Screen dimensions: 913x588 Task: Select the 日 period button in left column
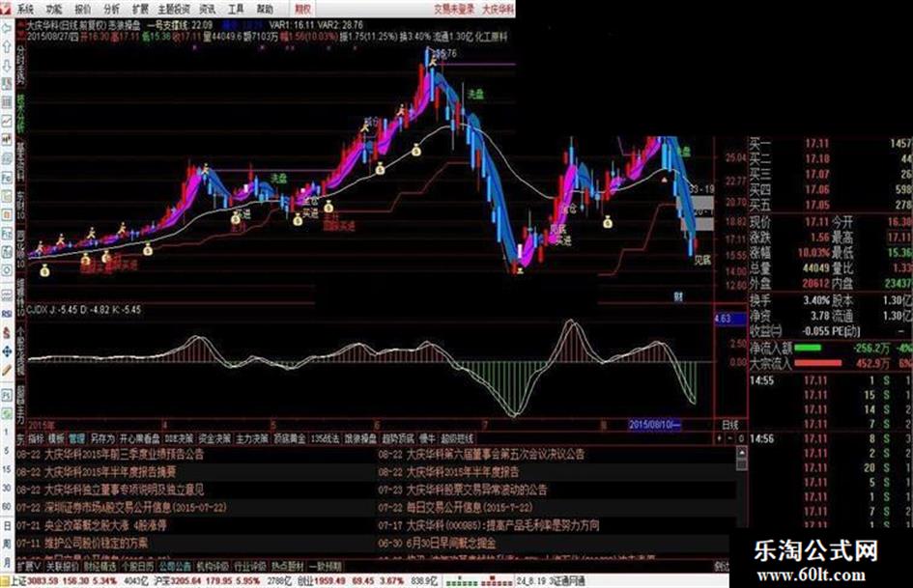[x=7, y=526]
